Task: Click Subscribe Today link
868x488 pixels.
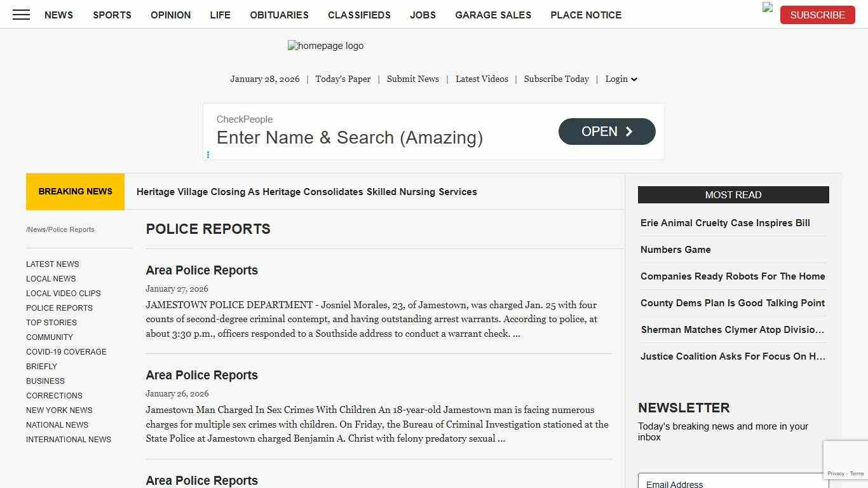Action: click(557, 79)
